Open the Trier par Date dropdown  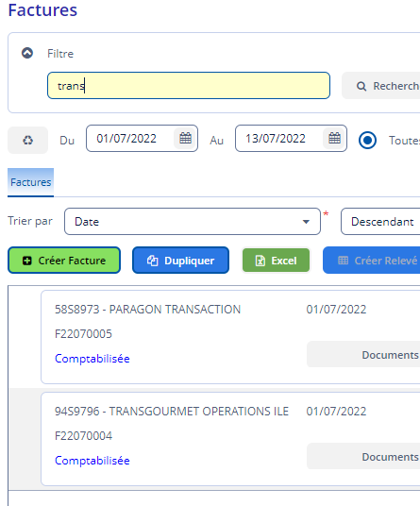[x=193, y=221]
